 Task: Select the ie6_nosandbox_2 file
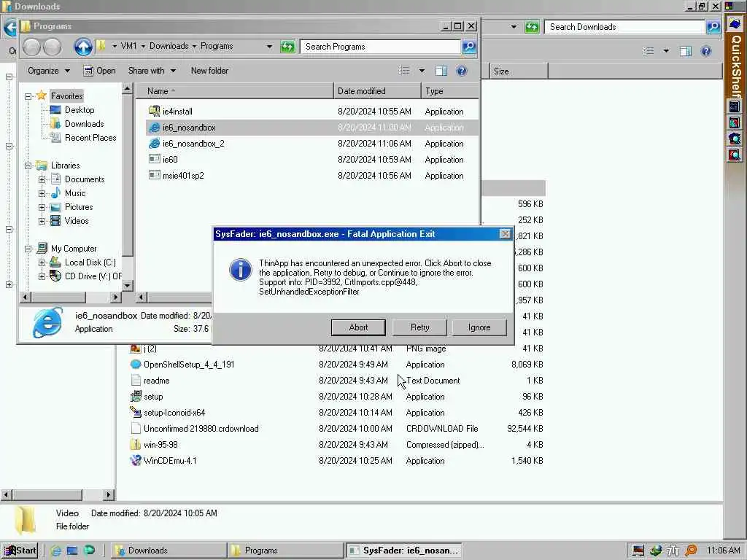312,144
